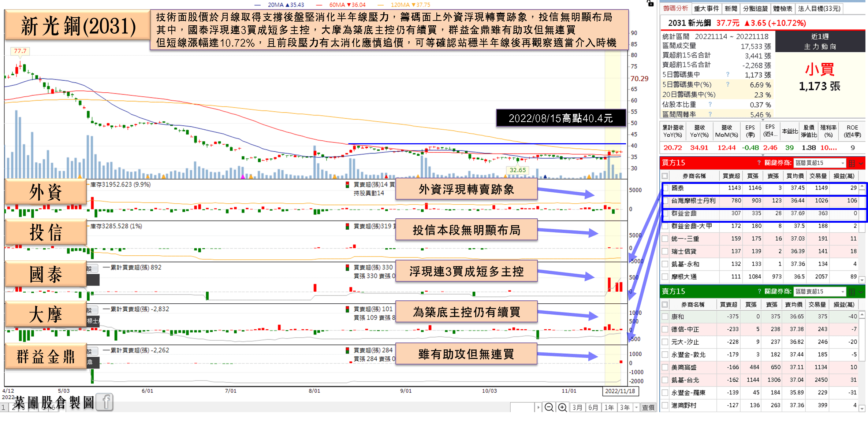Toggle the select-all checkbox in the 買方15 header

pos(665,176)
